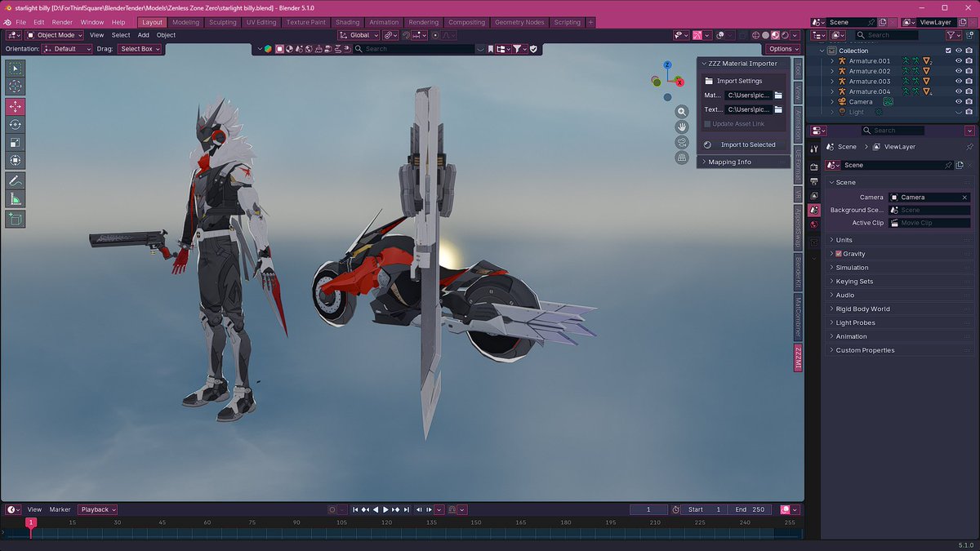Activate the Scale tool
Image resolution: width=980 pixels, height=551 pixels.
15,142
